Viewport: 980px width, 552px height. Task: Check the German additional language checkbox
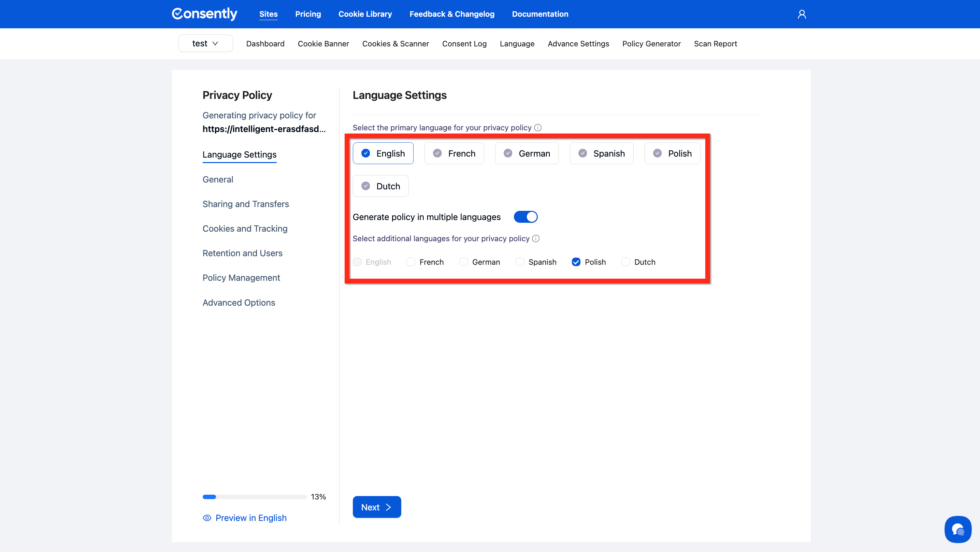(x=463, y=262)
